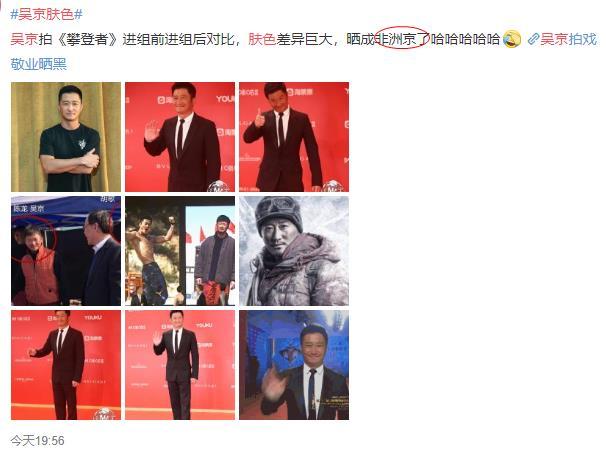The width and height of the screenshot is (606, 453).
Task: Click the 今天19:56 post timestamp
Action: pyautogui.click(x=37, y=441)
